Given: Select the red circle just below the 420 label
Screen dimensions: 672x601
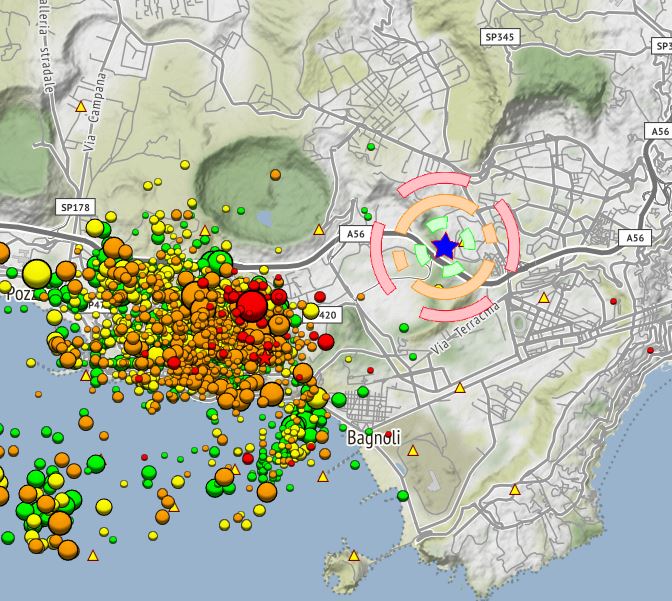Looking at the screenshot, I should [325, 341].
